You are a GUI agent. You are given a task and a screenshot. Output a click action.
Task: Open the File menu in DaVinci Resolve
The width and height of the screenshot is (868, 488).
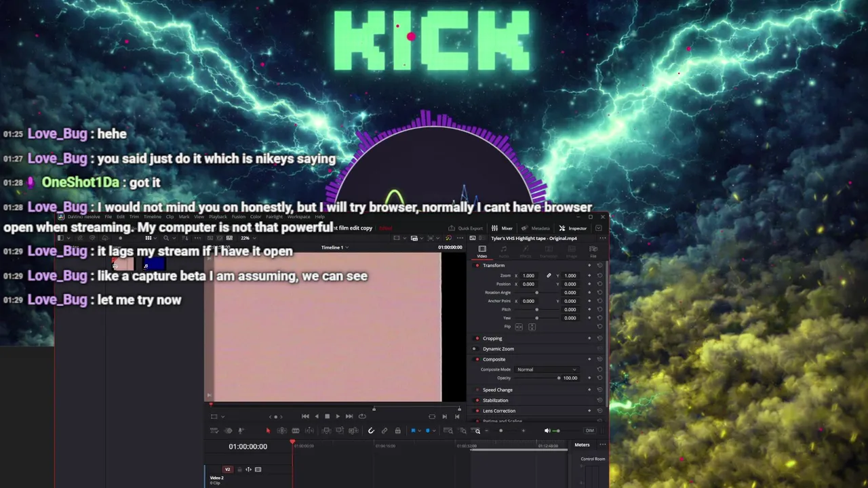(x=108, y=216)
